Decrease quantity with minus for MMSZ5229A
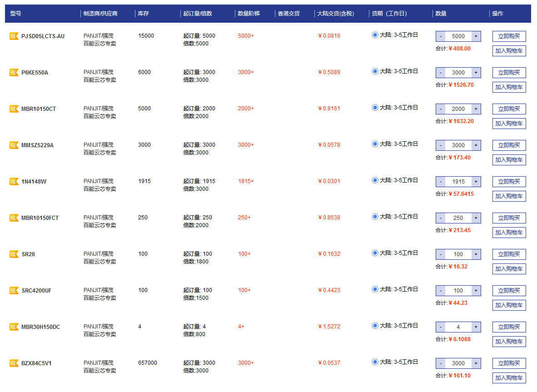537x392 pixels. (441, 145)
